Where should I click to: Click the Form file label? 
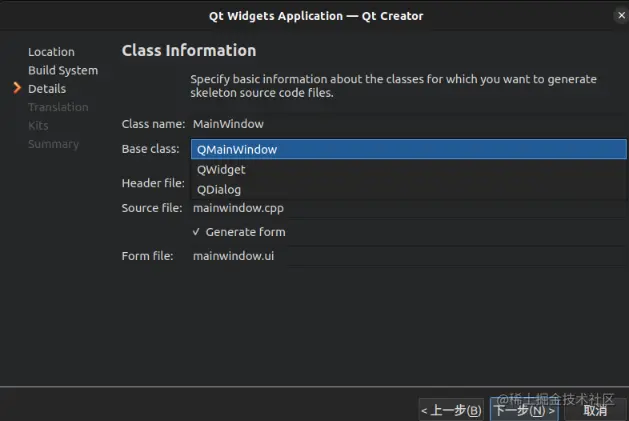click(x=148, y=256)
